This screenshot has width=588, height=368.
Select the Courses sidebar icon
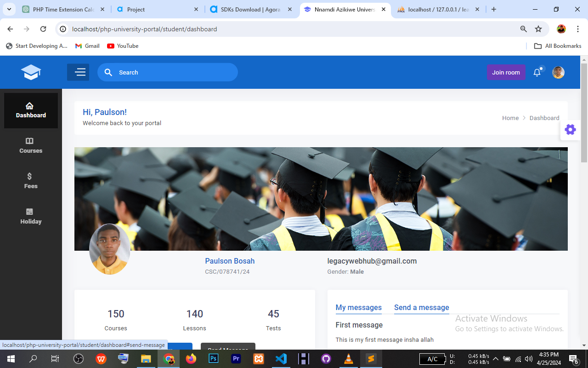point(30,144)
